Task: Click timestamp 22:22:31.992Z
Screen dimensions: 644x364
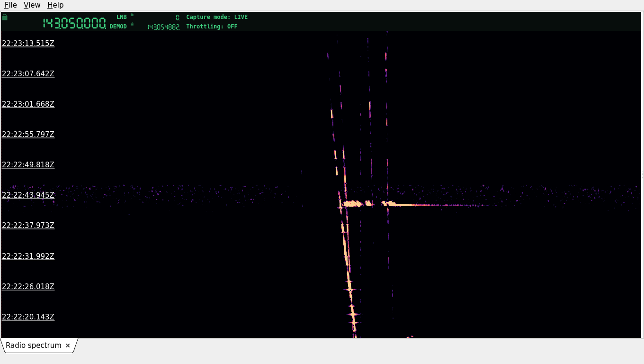Action: click(x=28, y=256)
